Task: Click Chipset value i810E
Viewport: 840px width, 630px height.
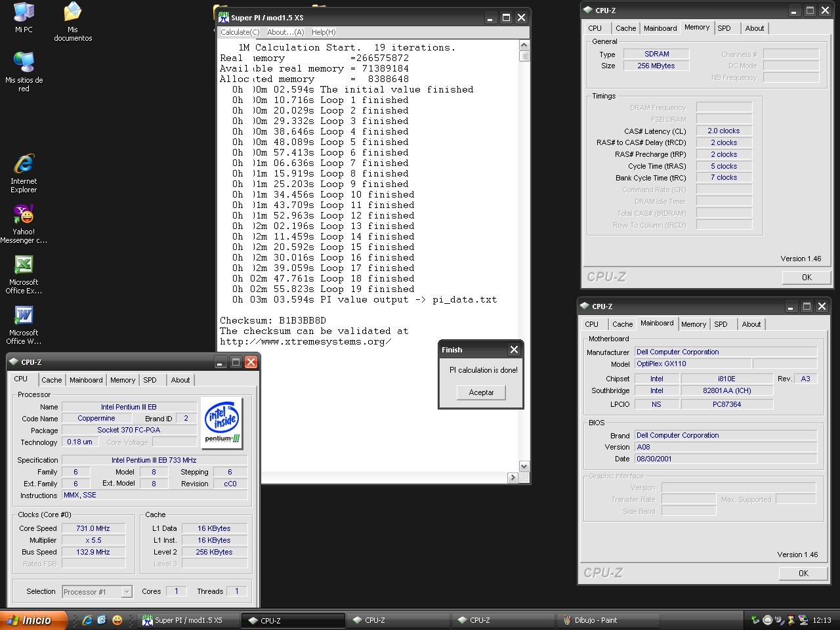Action: tap(726, 379)
